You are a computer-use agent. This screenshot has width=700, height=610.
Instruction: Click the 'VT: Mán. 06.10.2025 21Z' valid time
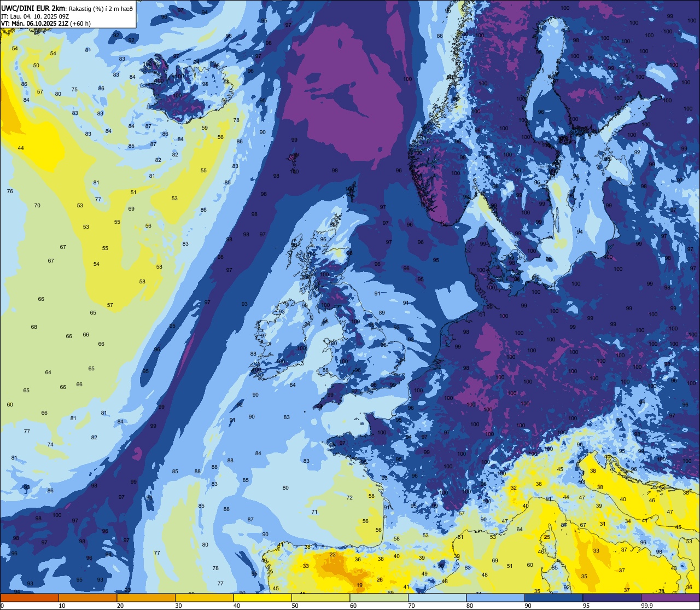(34, 24)
